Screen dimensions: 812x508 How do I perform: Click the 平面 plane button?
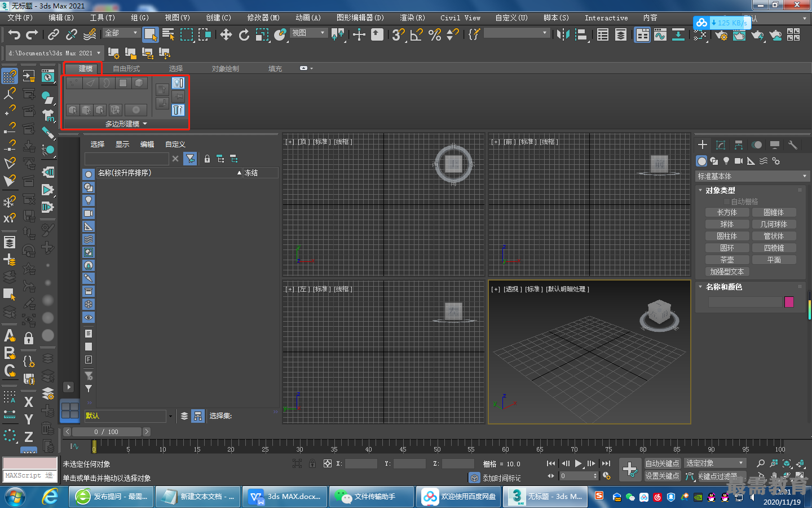(x=774, y=260)
